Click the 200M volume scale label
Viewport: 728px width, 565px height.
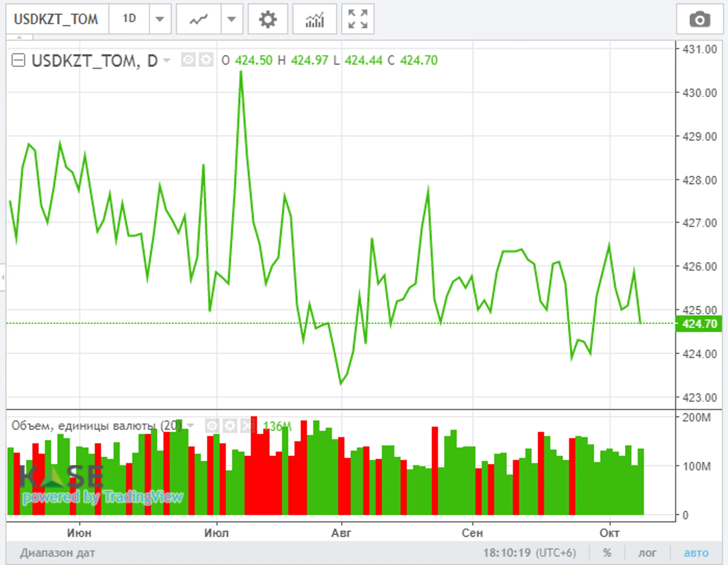tap(696, 417)
